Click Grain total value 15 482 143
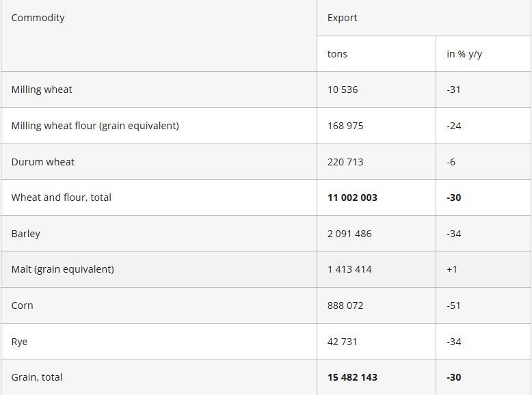 (x=352, y=377)
